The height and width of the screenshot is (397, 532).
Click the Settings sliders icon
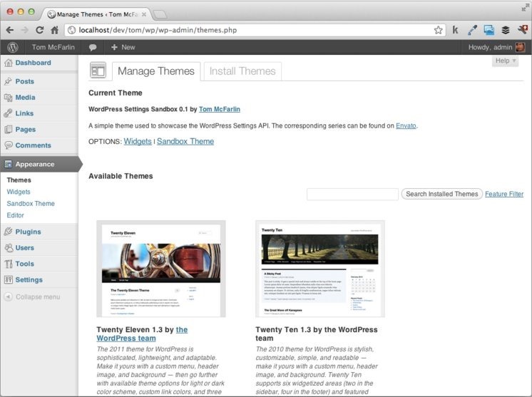pyautogui.click(x=8, y=279)
